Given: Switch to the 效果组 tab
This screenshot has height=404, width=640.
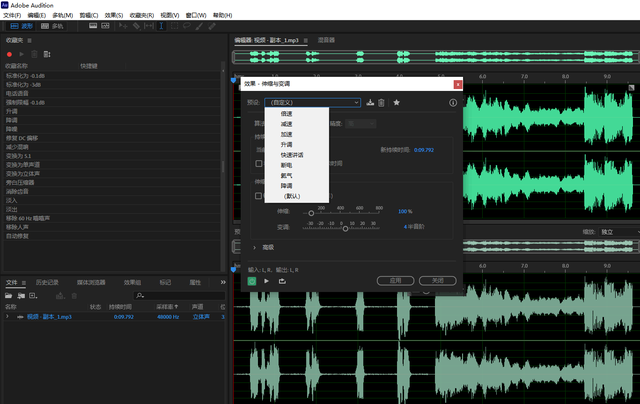Looking at the screenshot, I should pos(132,282).
